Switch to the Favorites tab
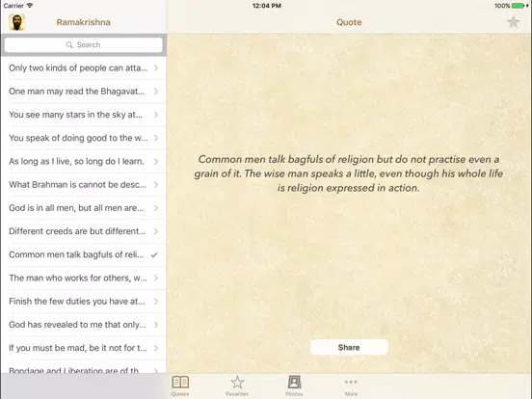Screen dimensions: 532x399 tap(237, 386)
